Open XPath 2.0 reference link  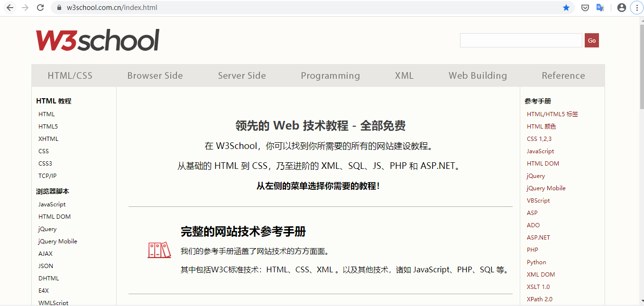(x=540, y=299)
